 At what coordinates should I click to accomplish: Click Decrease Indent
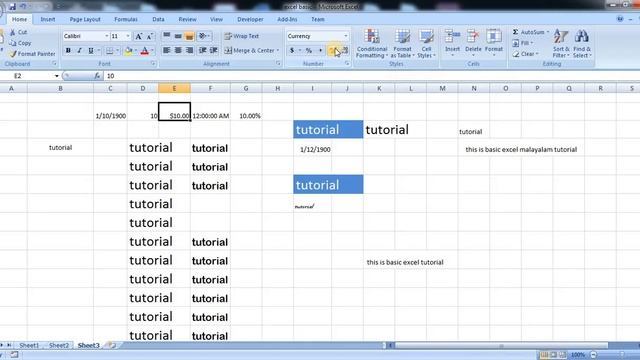pyautogui.click(x=202, y=50)
